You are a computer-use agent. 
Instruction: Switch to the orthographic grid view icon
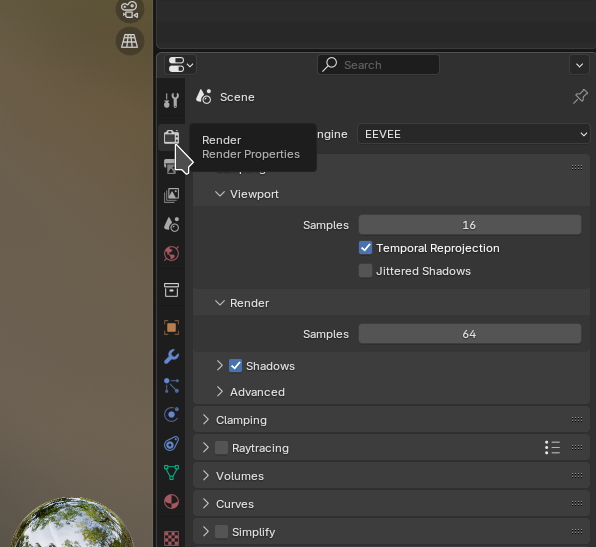tap(130, 41)
